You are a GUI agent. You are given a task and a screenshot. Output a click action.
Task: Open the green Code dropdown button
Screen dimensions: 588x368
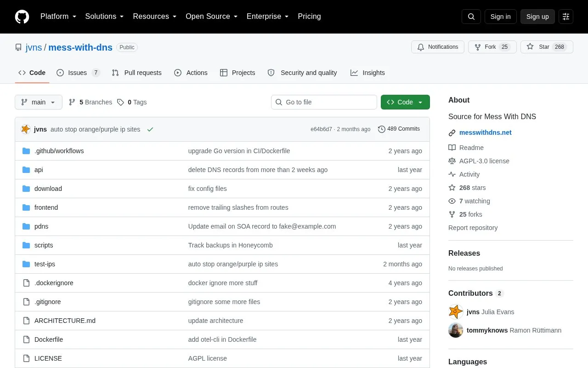[x=405, y=102]
